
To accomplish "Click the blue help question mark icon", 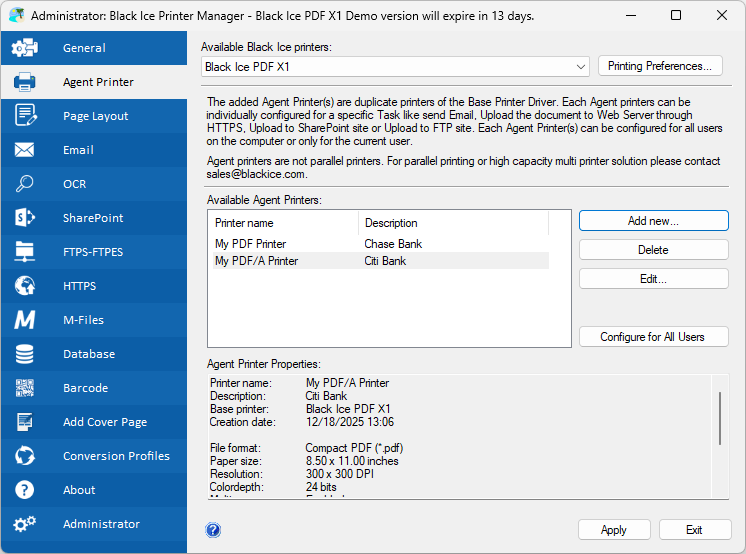I will [213, 530].
